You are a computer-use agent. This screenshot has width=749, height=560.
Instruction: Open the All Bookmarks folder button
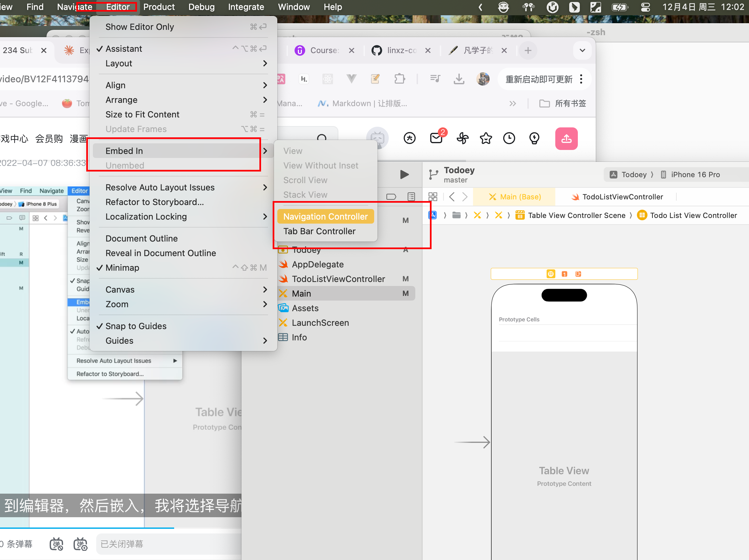coord(563,103)
